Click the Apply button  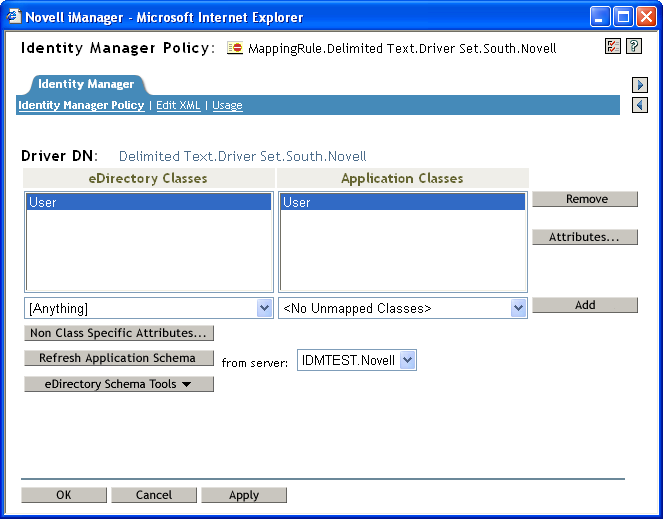point(244,495)
